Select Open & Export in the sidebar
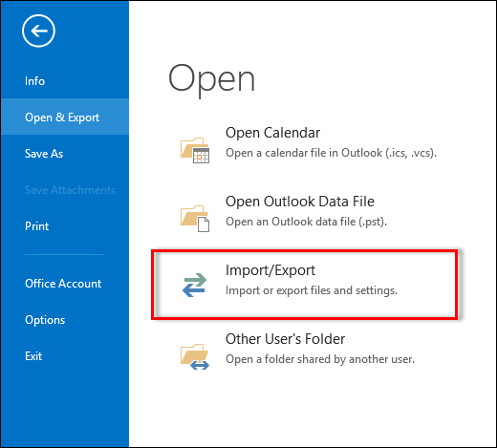 [65, 117]
